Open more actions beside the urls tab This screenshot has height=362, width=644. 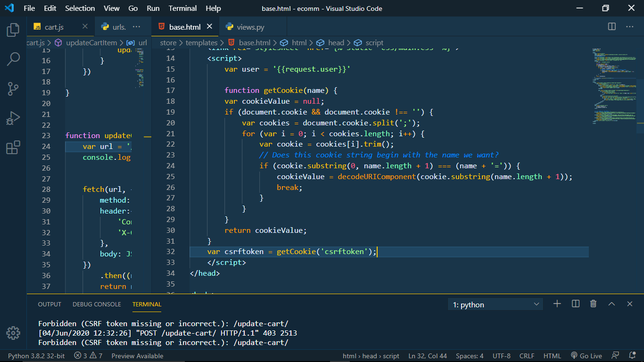137,27
